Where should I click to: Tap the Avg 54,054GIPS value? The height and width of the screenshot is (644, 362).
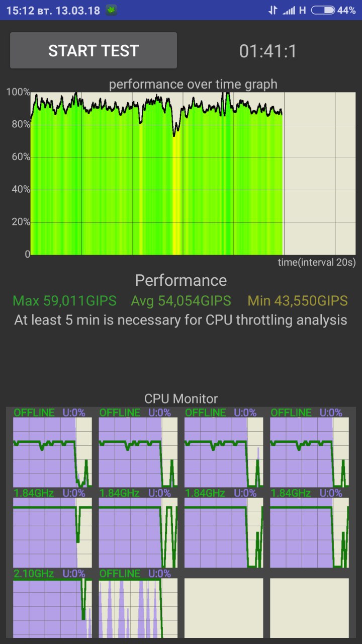pos(181,301)
